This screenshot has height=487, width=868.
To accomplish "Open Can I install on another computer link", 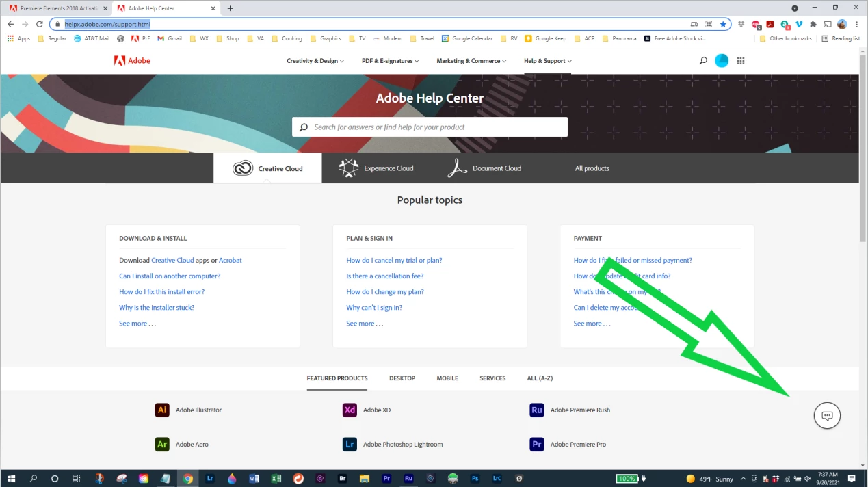I will [170, 276].
